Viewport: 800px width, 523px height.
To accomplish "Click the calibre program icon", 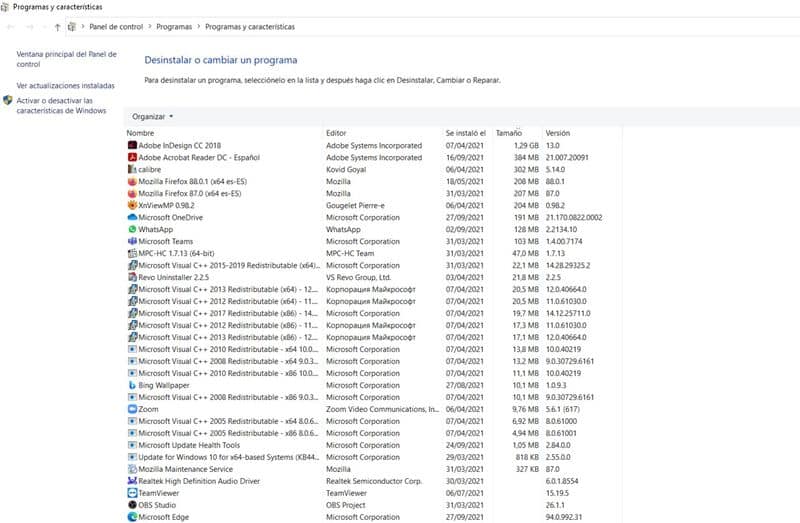I will [132, 169].
